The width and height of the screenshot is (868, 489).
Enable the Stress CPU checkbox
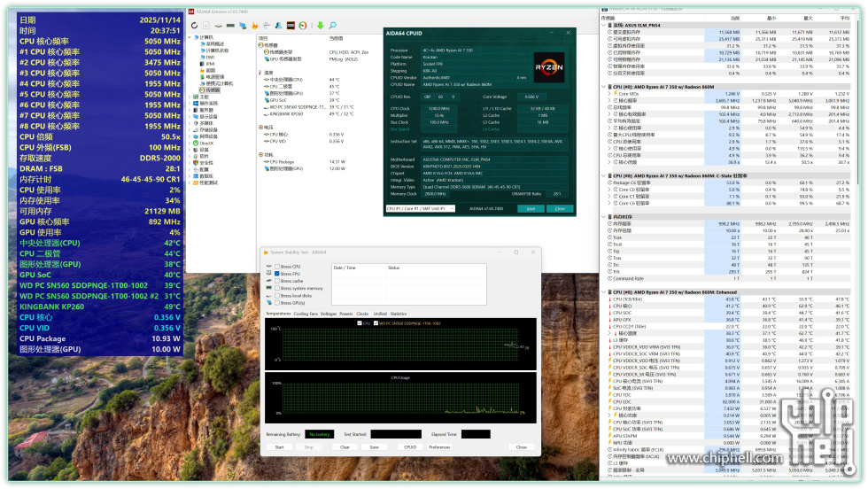(x=275, y=267)
